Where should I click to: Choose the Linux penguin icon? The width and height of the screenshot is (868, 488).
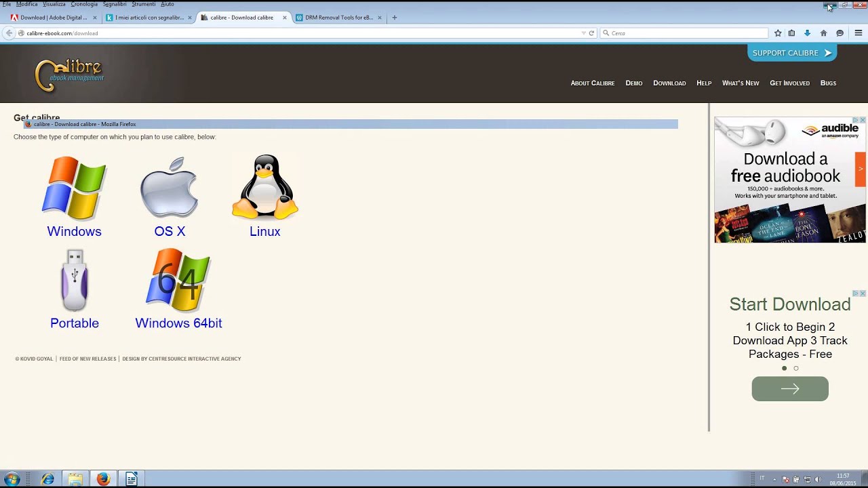264,188
